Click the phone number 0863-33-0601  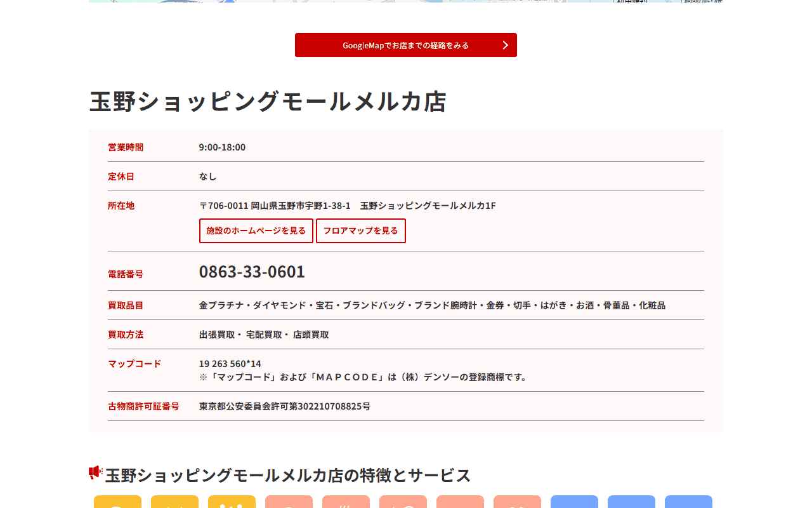(252, 272)
